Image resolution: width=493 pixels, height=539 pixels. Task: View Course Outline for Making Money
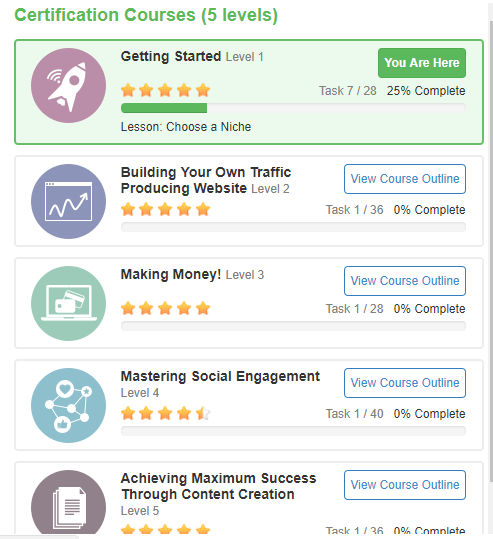pos(405,281)
